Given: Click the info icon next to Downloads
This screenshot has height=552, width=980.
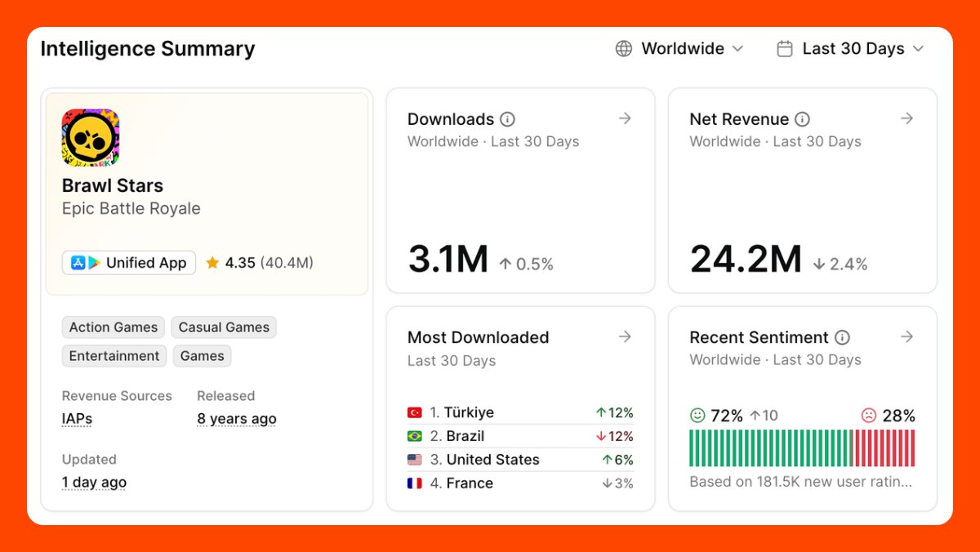Looking at the screenshot, I should click(x=507, y=119).
